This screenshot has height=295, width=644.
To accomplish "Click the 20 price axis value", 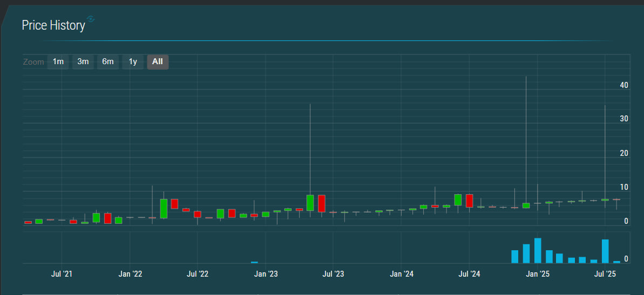I will pos(624,153).
